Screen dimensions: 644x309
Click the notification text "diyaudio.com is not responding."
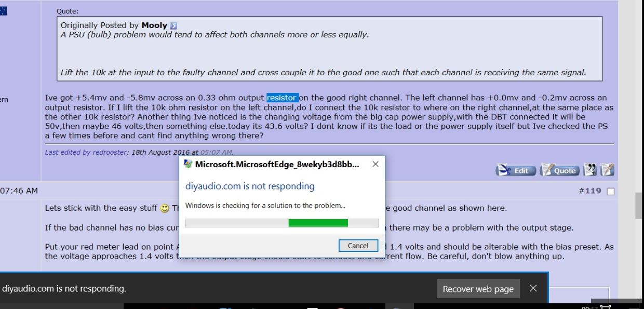(64, 289)
